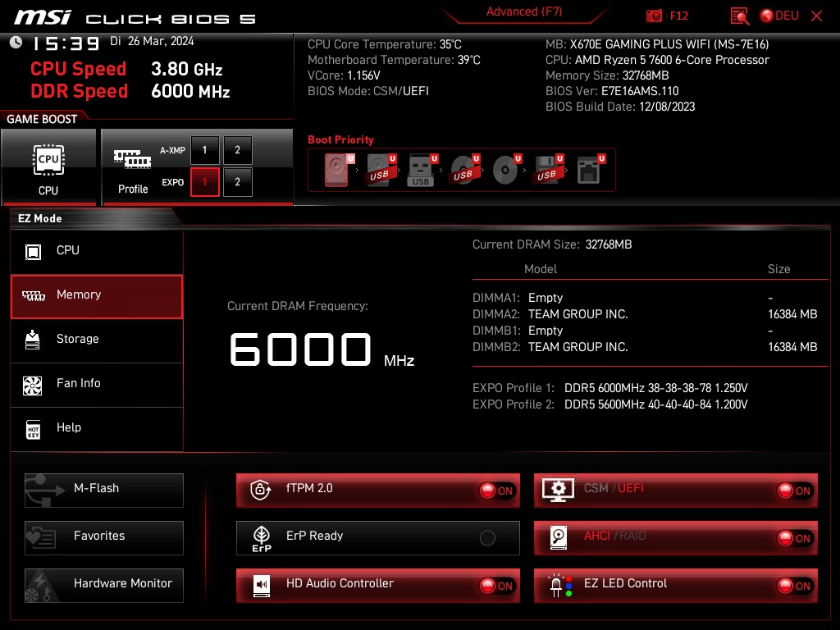Click the optical drive icon in Boot Priority
This screenshot has height=630, width=840.
pyautogui.click(x=504, y=170)
